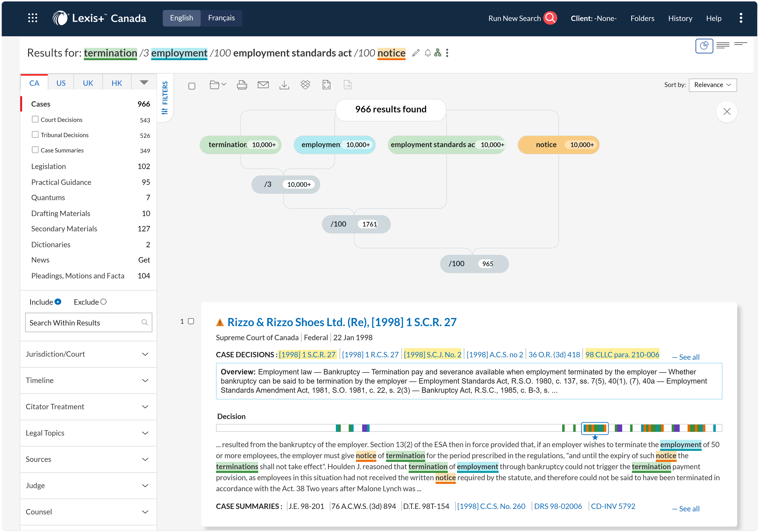
Task: Select the Exclude radio button
Action: pyautogui.click(x=103, y=302)
